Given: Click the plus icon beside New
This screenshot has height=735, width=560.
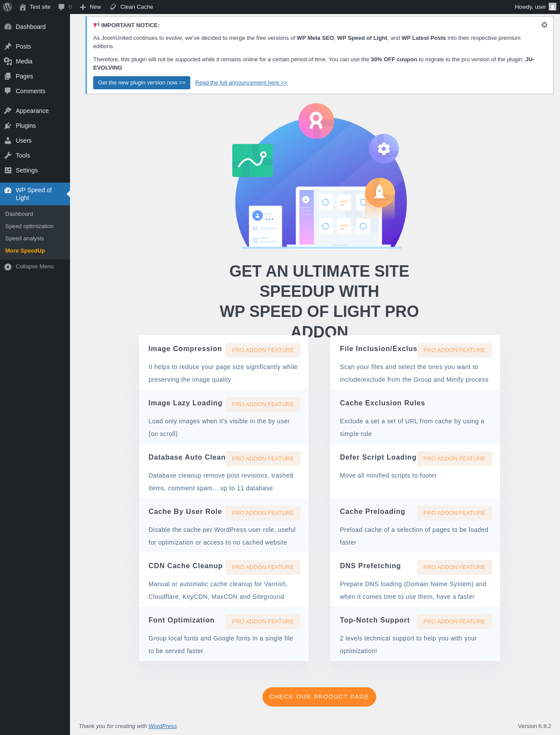Looking at the screenshot, I should [x=83, y=7].
